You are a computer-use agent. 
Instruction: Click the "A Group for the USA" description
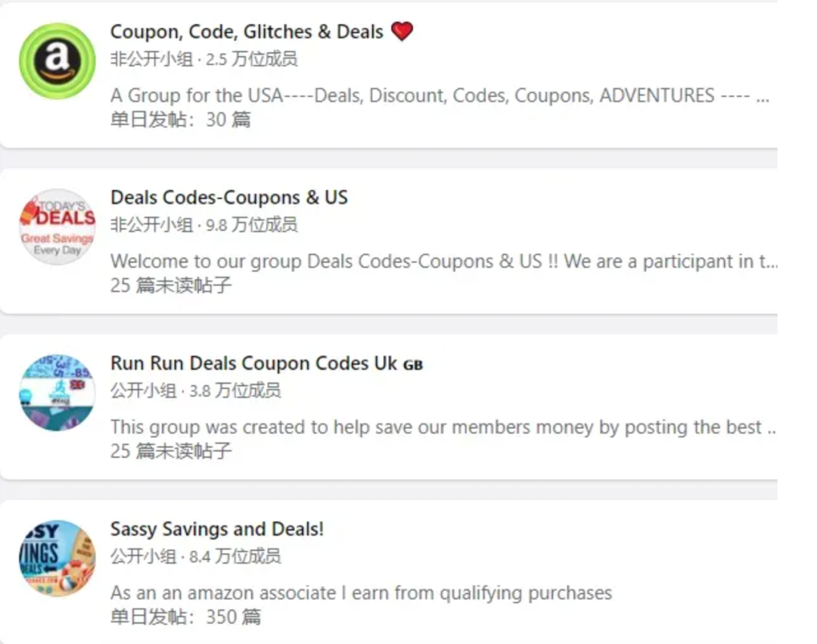pyautogui.click(x=439, y=96)
